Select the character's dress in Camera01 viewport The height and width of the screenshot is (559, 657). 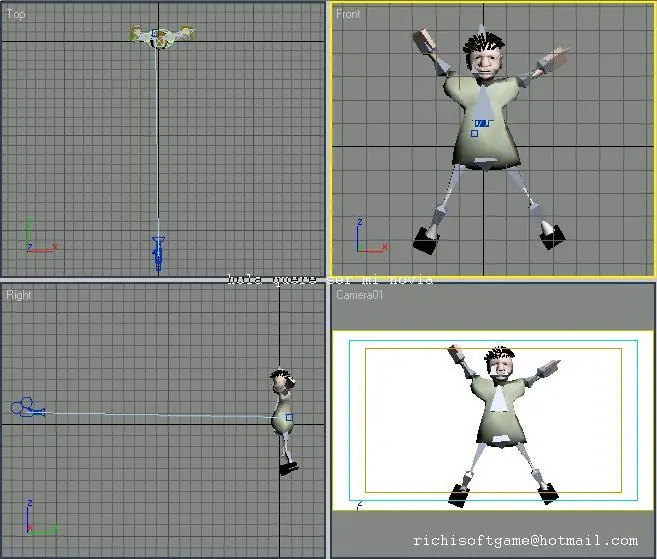[499, 411]
